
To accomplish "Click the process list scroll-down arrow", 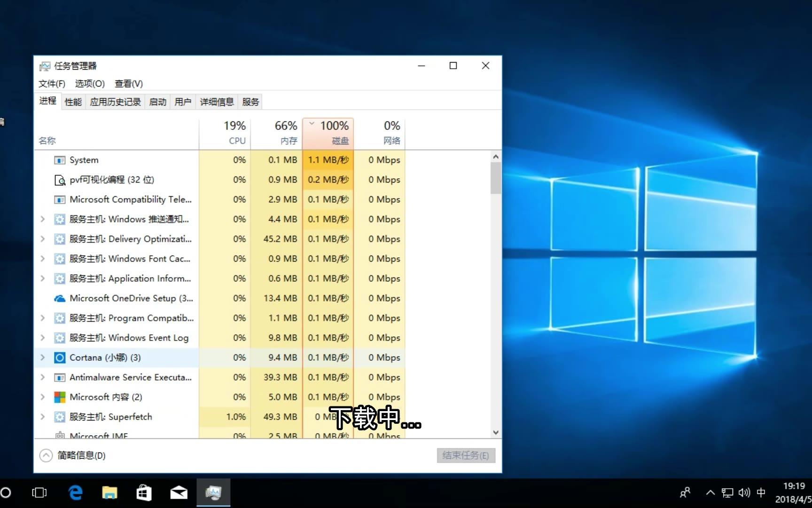I will (x=496, y=432).
